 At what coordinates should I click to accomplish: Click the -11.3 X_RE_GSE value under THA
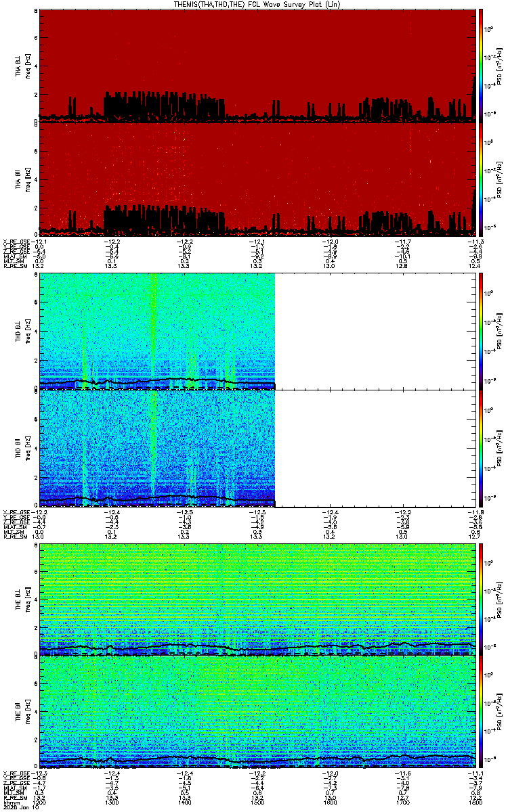coord(475,242)
